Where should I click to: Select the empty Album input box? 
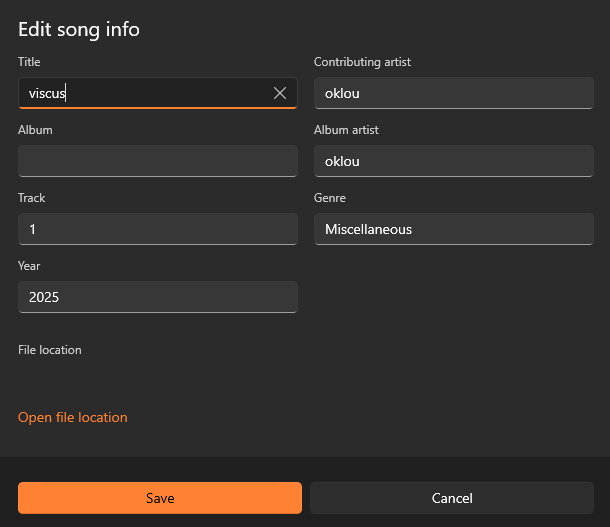click(x=157, y=161)
